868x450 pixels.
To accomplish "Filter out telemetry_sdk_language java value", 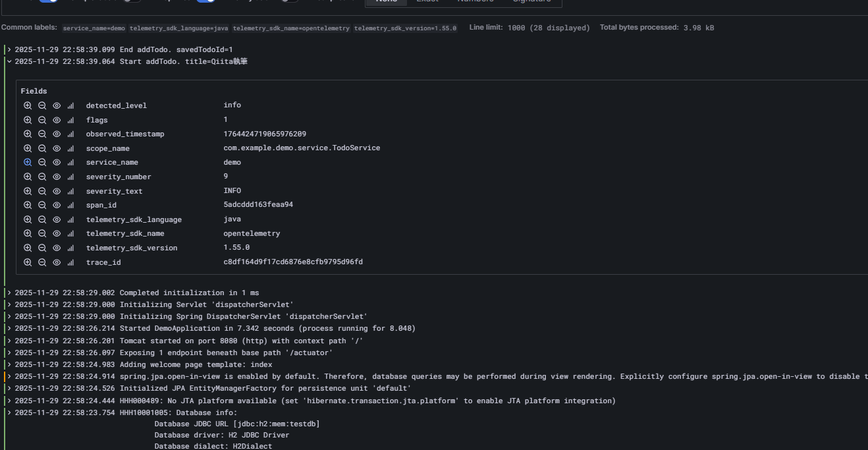I will [42, 219].
